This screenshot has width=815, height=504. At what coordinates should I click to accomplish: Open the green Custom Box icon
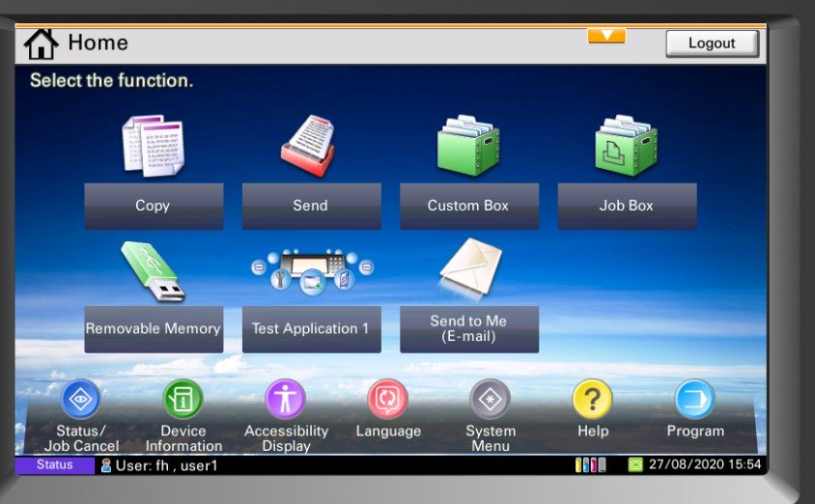tap(468, 147)
